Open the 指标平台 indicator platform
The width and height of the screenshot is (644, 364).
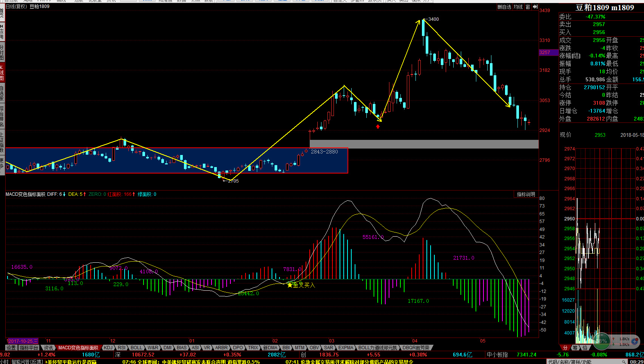(x=29, y=348)
